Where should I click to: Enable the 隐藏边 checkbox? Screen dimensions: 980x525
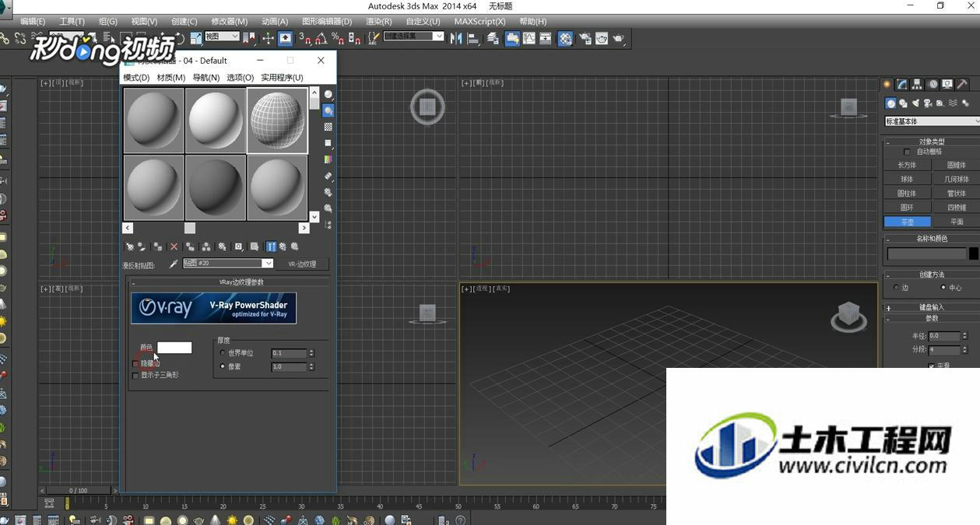[136, 363]
